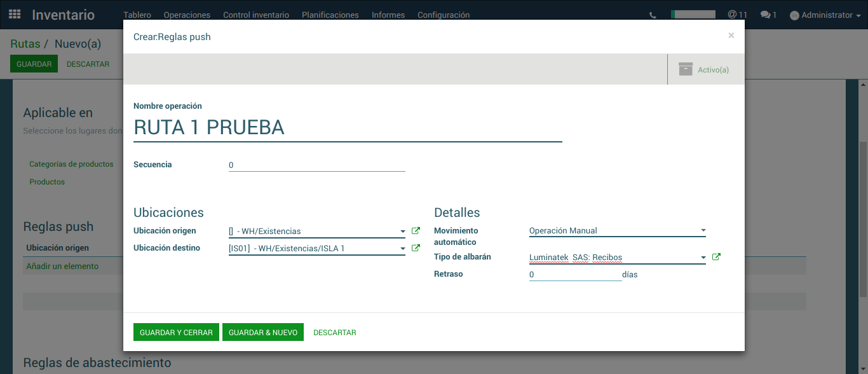868x374 pixels.
Task: Click the Guardar y Cerrar button
Action: pyautogui.click(x=176, y=332)
